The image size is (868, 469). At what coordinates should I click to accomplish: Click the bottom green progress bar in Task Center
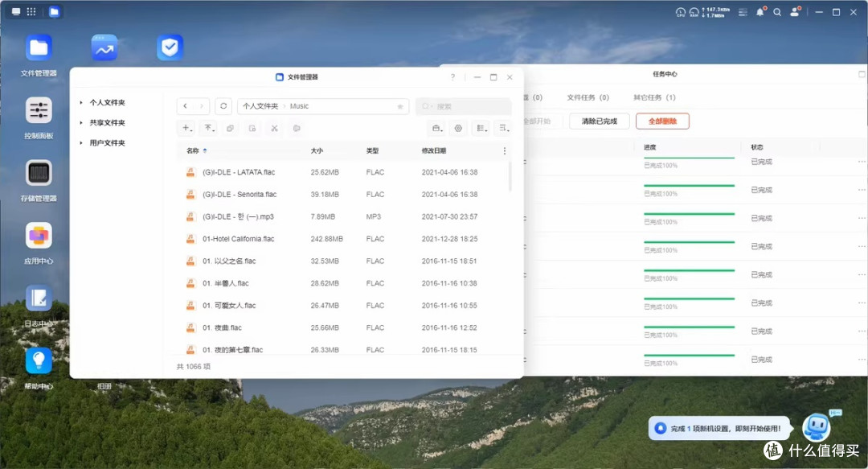click(690, 356)
